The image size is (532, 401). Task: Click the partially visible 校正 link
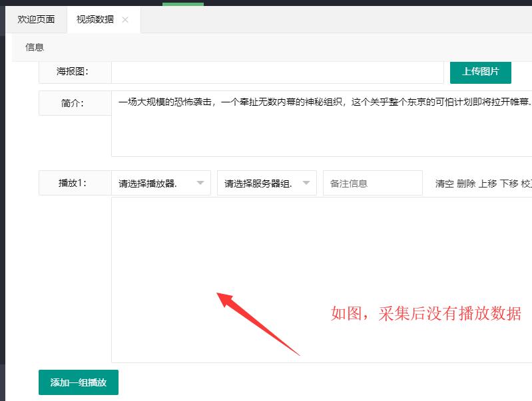(x=527, y=184)
